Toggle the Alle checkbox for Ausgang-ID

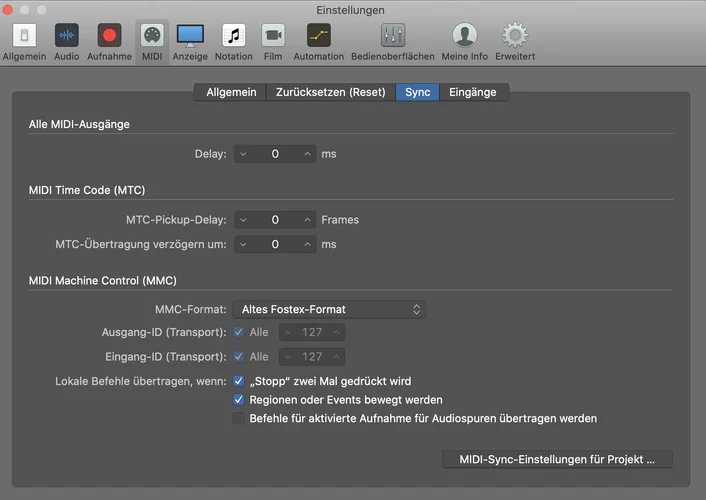239,332
